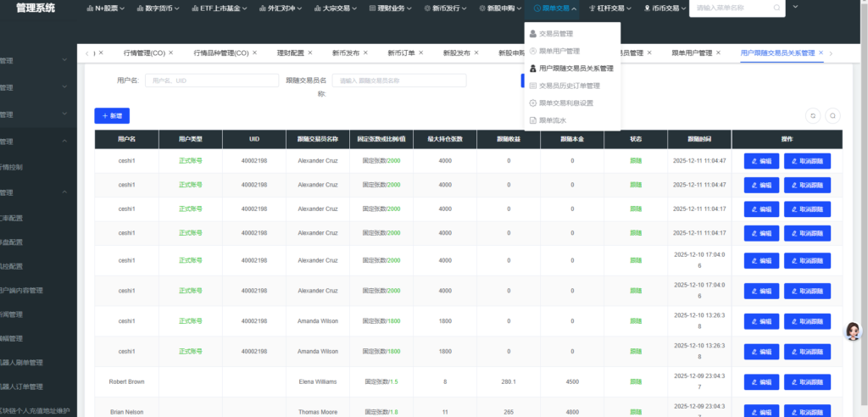Close the 跟单用户管理 tab
The height and width of the screenshot is (417, 868).
[718, 53]
